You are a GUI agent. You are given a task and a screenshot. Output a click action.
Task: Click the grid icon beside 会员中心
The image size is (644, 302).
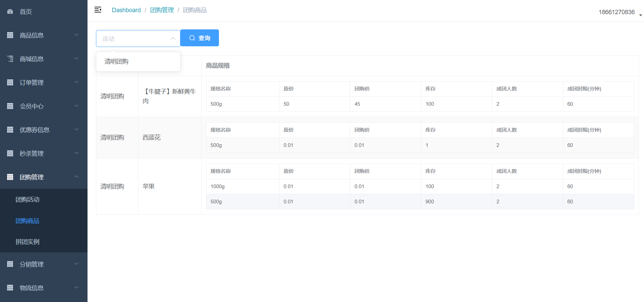coord(10,106)
